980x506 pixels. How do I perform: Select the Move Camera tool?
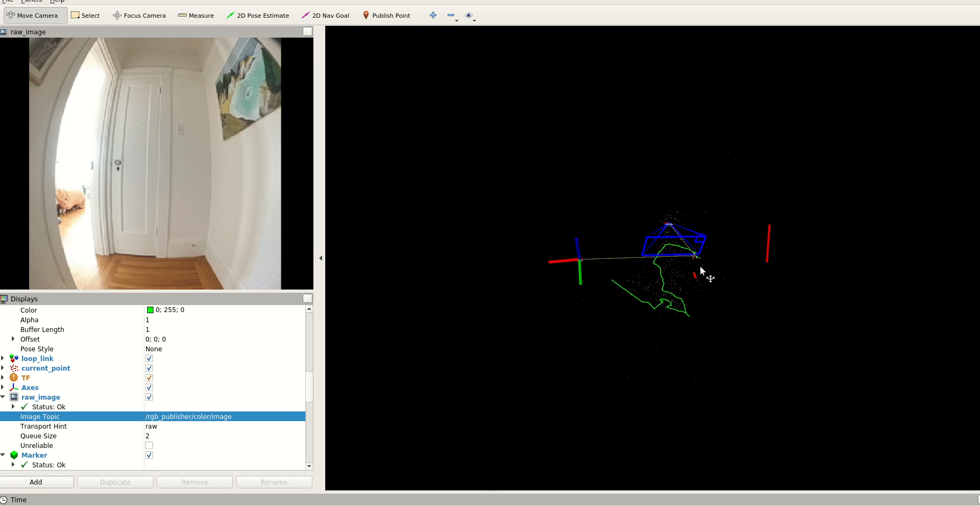pyautogui.click(x=35, y=16)
